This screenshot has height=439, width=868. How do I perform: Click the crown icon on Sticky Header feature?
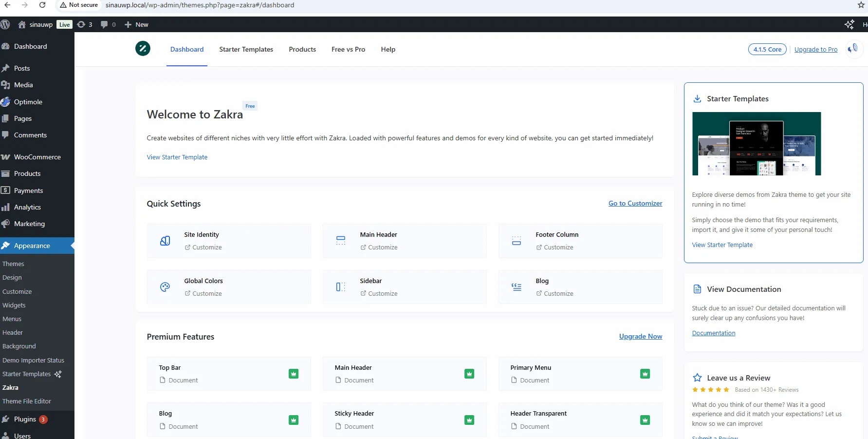coord(469,420)
